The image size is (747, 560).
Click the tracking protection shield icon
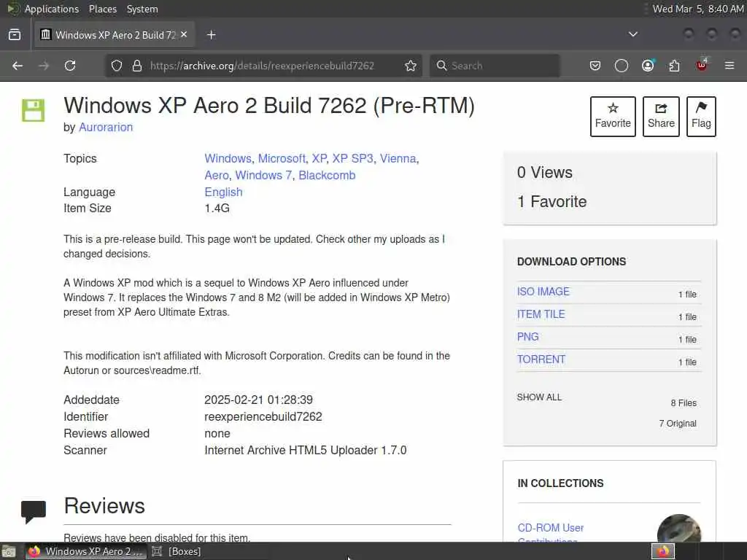pyautogui.click(x=117, y=66)
